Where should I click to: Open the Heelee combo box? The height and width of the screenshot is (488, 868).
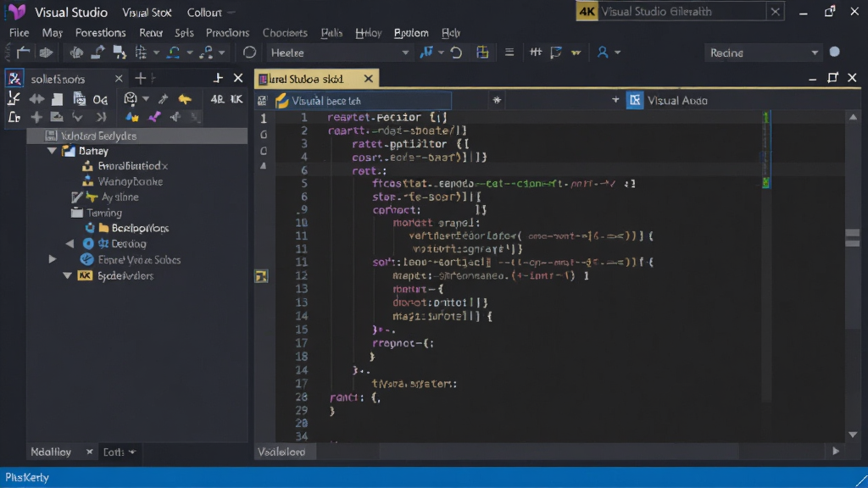pos(339,53)
